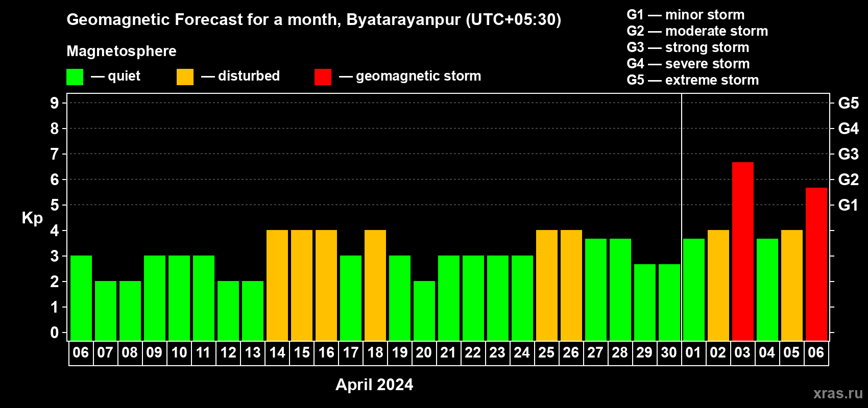Click the orange bar for April 14
Screen dimensions: 868x408
277,286
